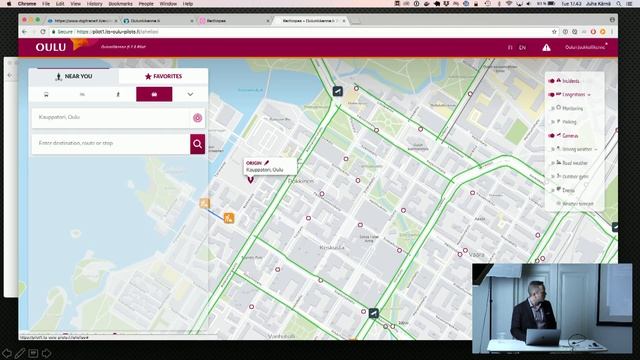
Task: Expand the Congestions dropdown arrow
Action: click(x=589, y=95)
